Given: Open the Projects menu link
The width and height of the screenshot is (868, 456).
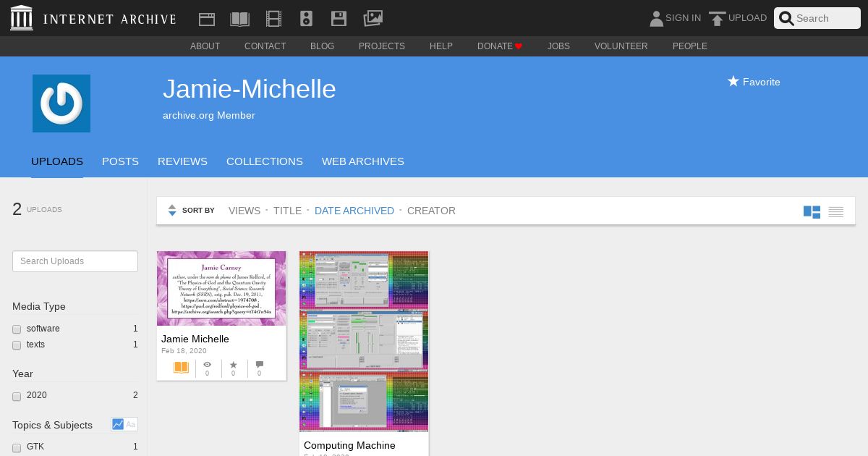Looking at the screenshot, I should click(x=382, y=46).
